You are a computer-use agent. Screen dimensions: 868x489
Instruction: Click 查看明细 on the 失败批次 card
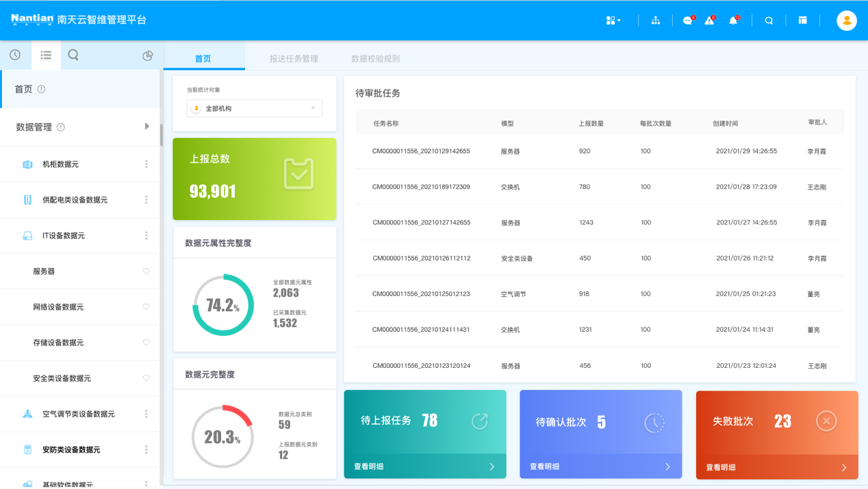(776, 467)
